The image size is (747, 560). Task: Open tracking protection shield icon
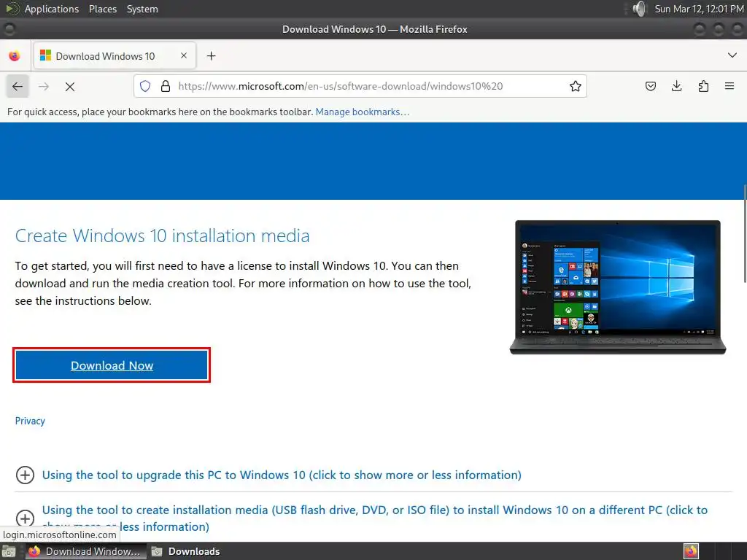click(x=145, y=86)
